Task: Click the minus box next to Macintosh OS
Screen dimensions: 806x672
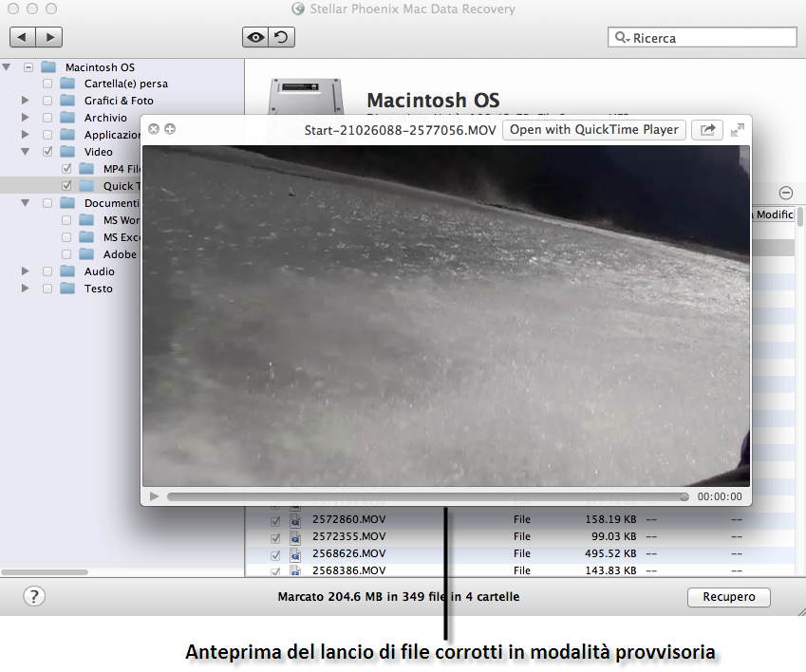Action: pyautogui.click(x=28, y=67)
